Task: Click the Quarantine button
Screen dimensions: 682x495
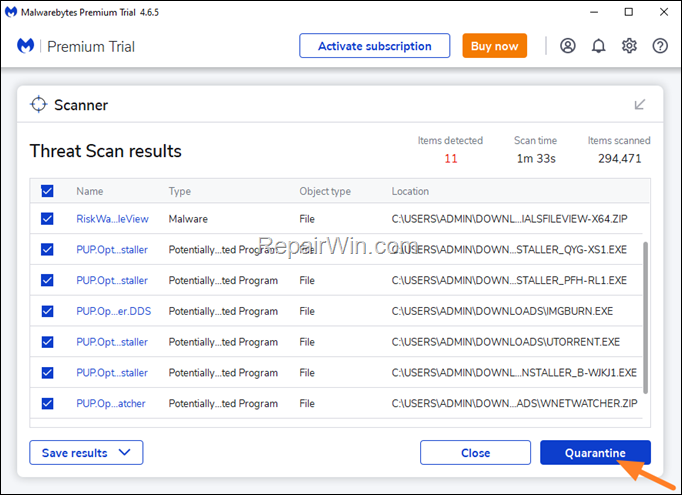Action: (595, 453)
